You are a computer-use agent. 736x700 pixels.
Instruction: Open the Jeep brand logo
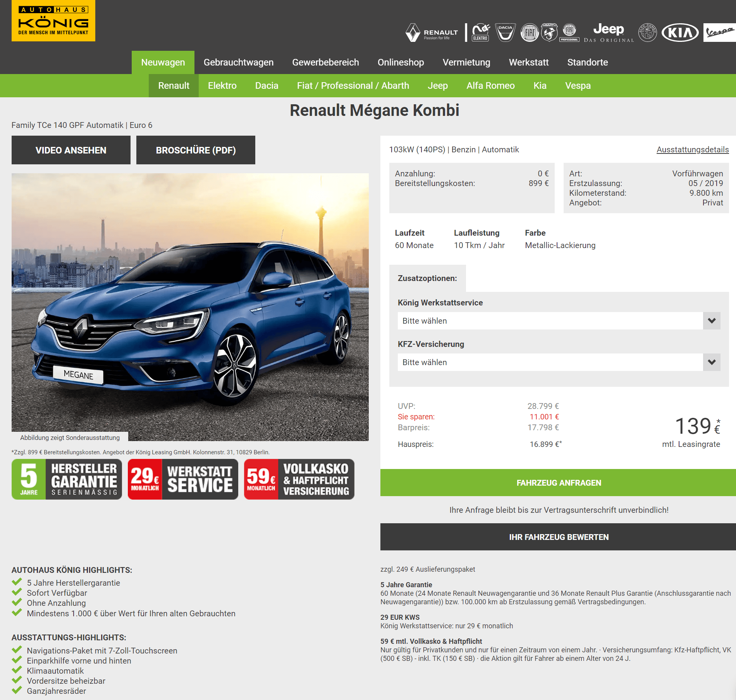click(x=609, y=33)
